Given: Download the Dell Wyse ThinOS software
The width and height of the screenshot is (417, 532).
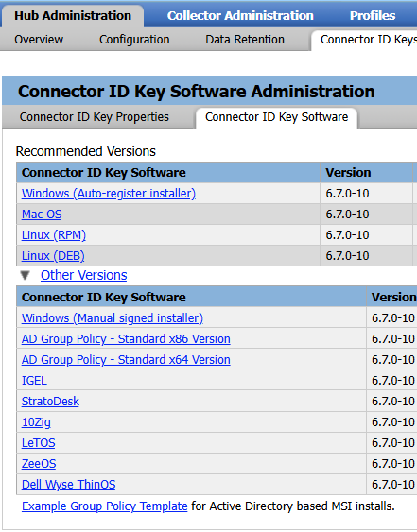Looking at the screenshot, I should click(69, 484).
